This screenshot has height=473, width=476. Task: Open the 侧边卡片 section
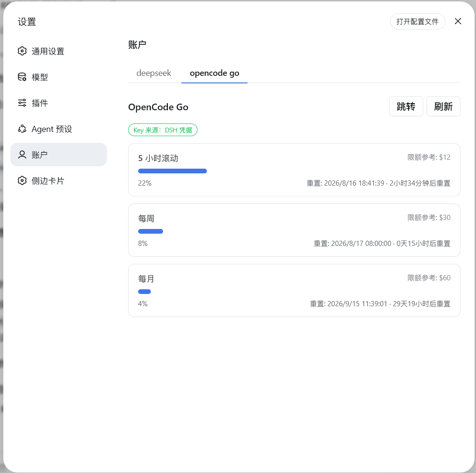(x=58, y=181)
